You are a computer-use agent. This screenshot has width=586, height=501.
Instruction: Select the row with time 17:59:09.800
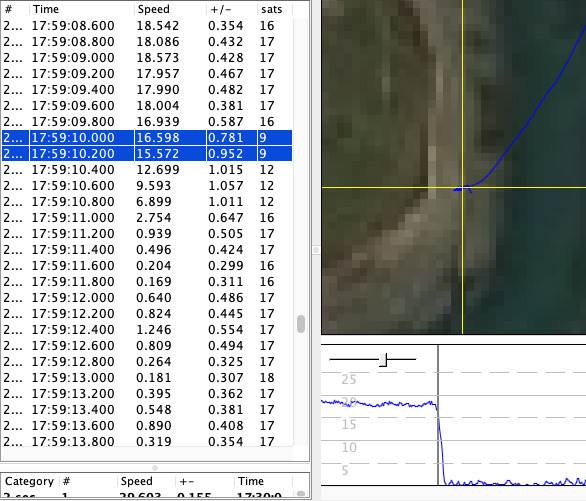tap(147, 122)
